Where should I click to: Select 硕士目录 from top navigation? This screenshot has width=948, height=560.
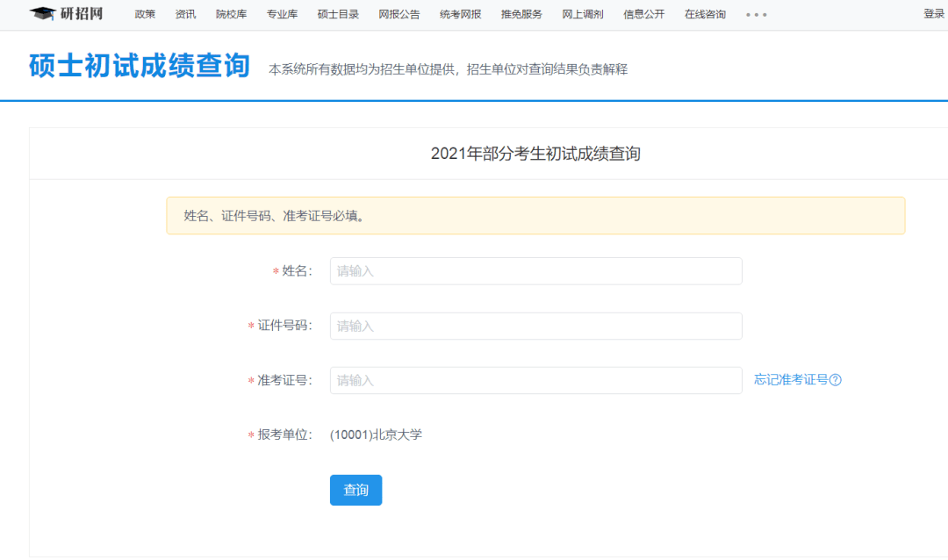338,14
